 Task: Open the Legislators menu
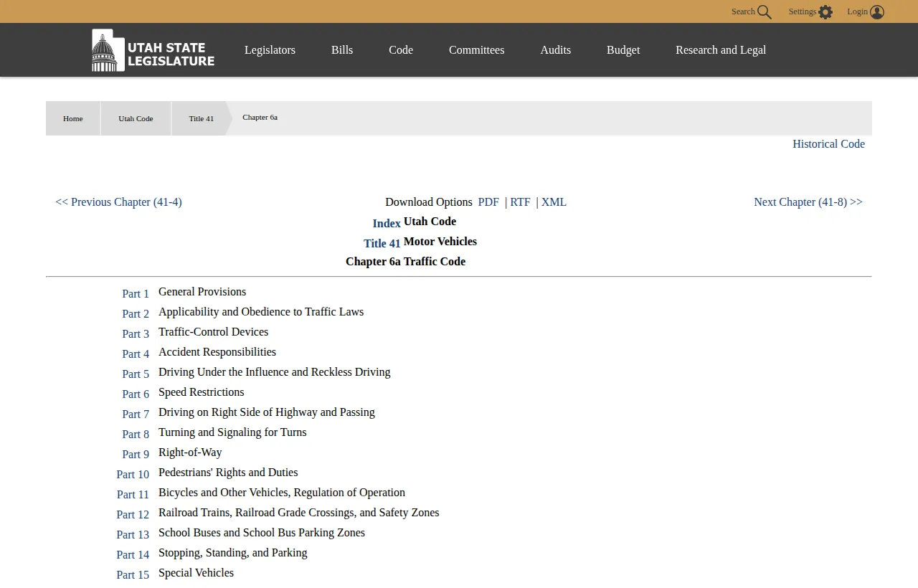[270, 49]
